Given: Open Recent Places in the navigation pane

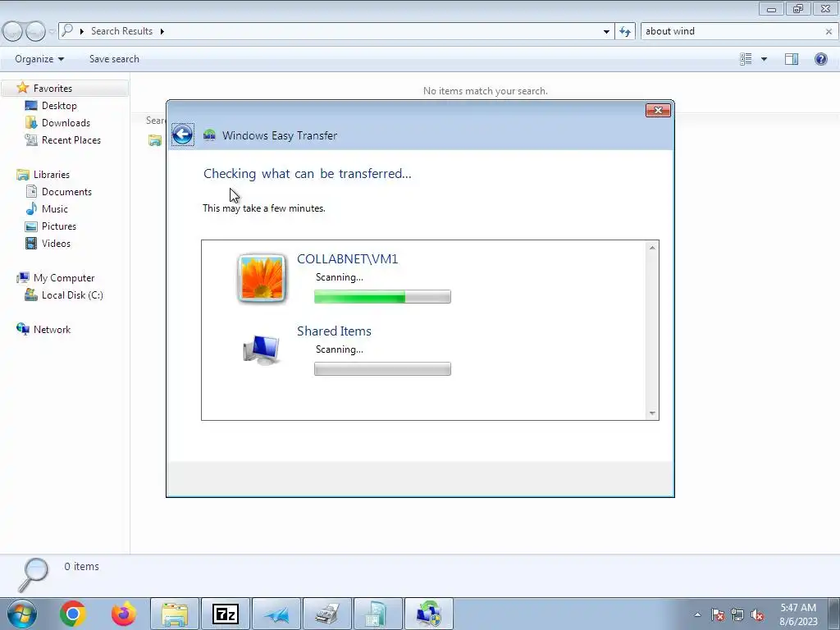Looking at the screenshot, I should (71, 139).
